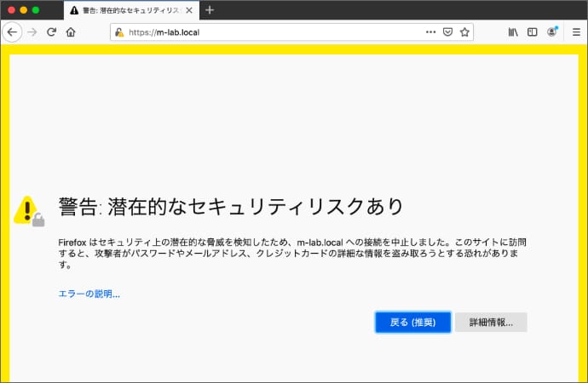Toggle the bookmark star for this page
The image size is (588, 383).
(x=464, y=31)
